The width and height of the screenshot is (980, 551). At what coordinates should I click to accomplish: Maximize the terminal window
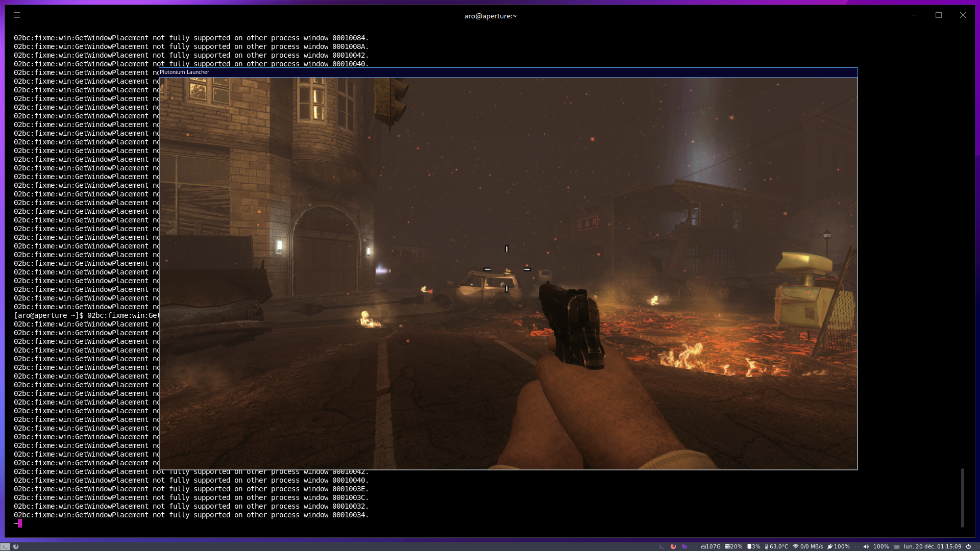pyautogui.click(x=939, y=15)
